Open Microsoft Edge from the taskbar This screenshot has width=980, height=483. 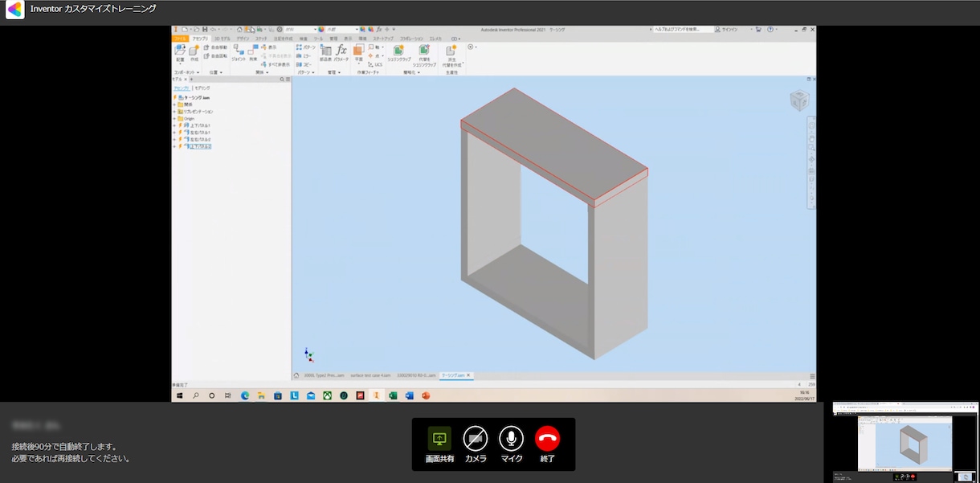245,395
